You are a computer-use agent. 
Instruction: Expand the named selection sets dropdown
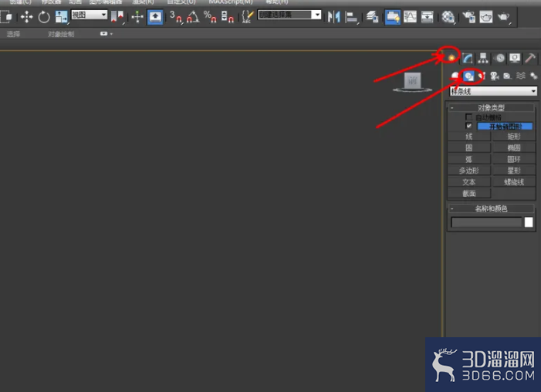coord(289,15)
